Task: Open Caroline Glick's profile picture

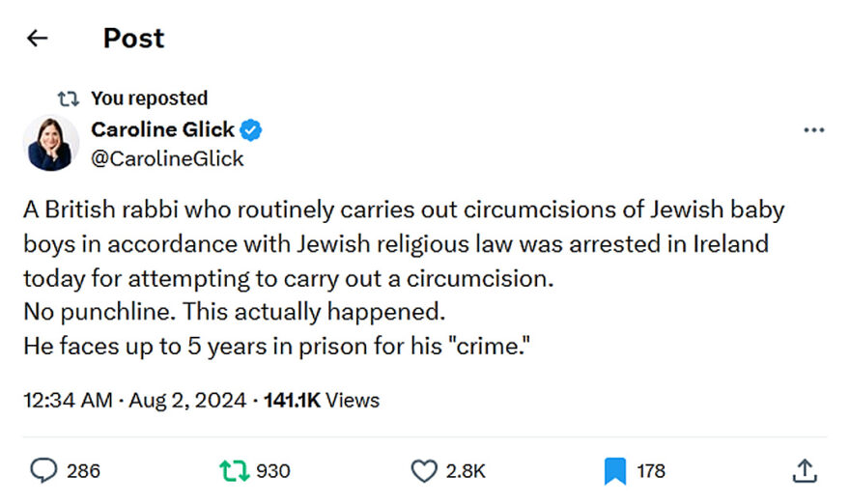Action: coord(50,143)
